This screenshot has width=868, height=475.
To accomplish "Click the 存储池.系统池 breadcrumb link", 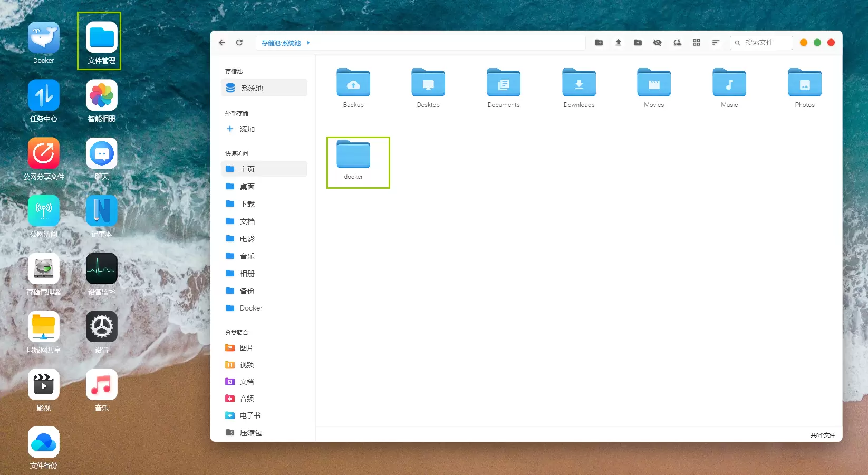I will tap(281, 43).
